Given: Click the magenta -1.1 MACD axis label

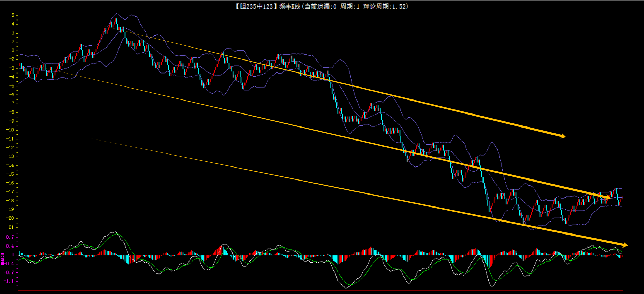Looking at the screenshot, I should click(9, 281).
